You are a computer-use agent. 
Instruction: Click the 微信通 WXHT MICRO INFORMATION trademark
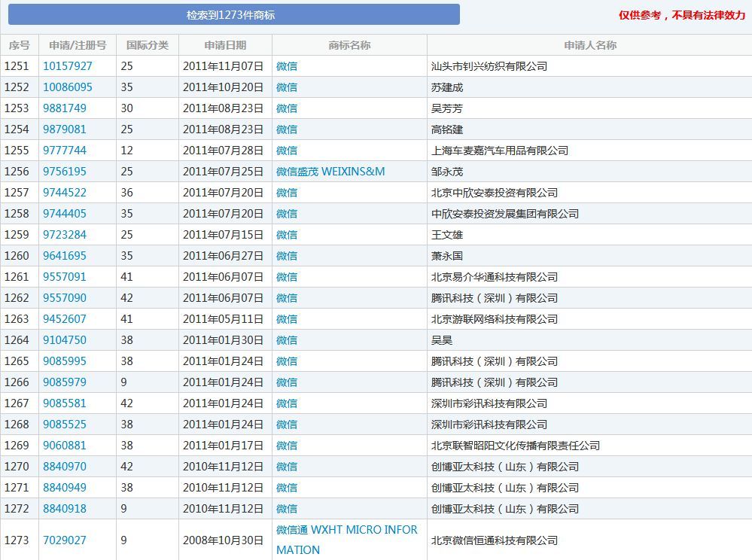tap(346, 540)
